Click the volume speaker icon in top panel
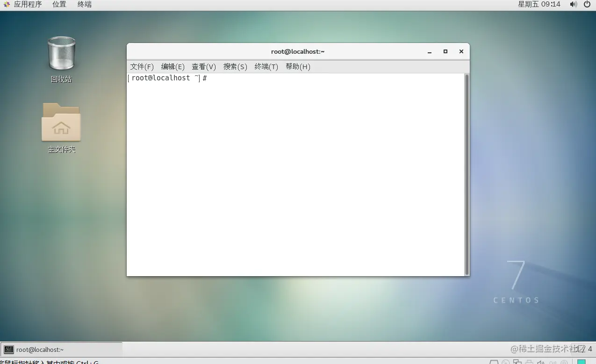Screen dimensions: 596x364 574,5
